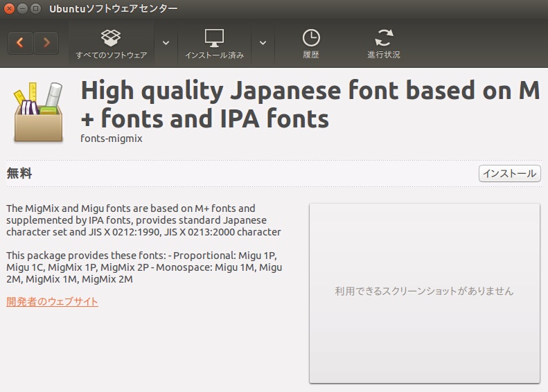This screenshot has width=548, height=392.
Task: Click the fonts-migmix package icon
Action: [x=38, y=112]
